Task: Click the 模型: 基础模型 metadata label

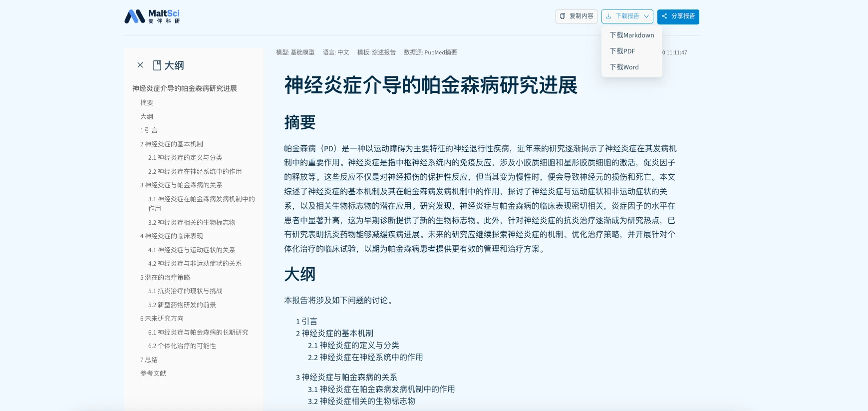Action: click(295, 52)
